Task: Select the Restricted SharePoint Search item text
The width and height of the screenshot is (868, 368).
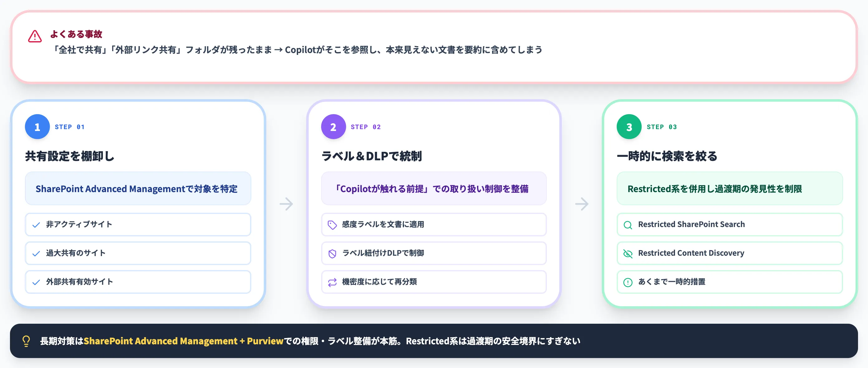Action: tap(691, 224)
